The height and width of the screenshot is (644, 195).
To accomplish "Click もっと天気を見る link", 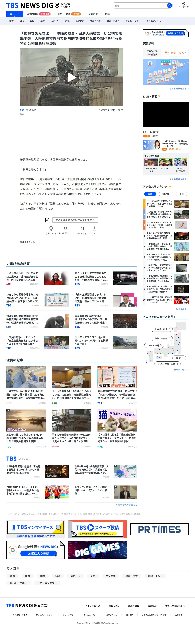I will (x=179, y=88).
